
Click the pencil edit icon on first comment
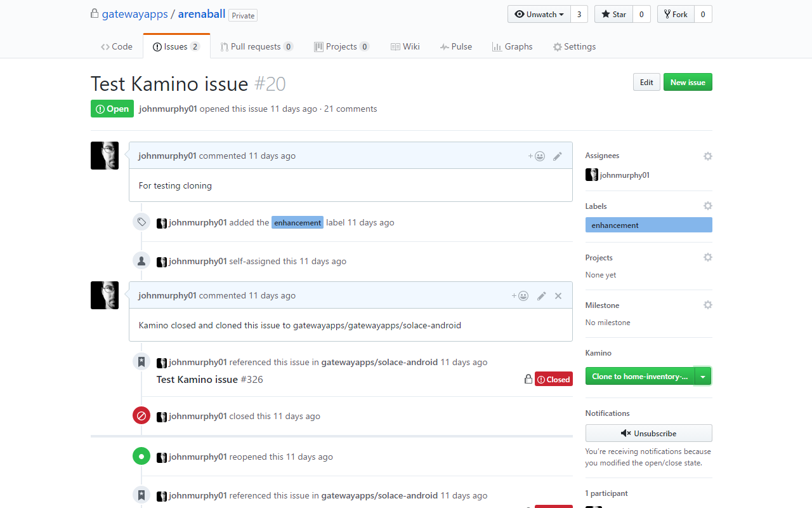pos(557,156)
